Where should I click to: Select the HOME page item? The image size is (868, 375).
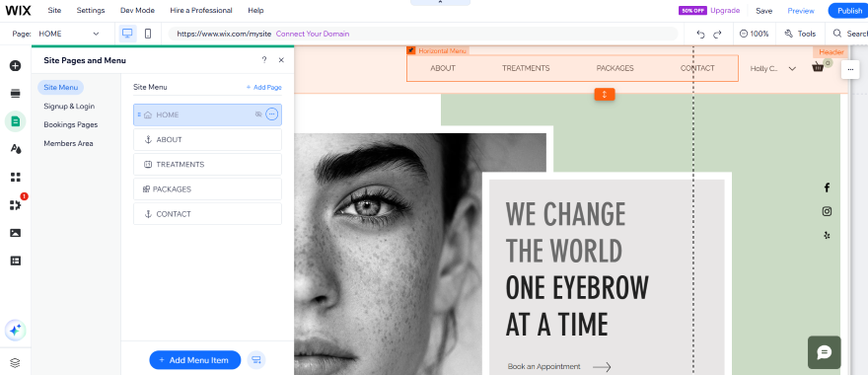coord(207,114)
